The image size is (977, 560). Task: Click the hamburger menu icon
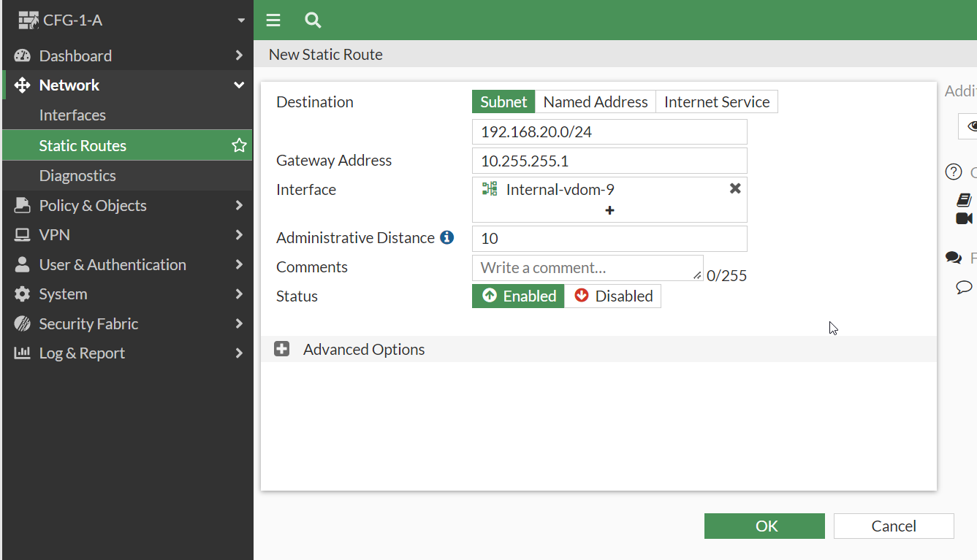point(273,20)
